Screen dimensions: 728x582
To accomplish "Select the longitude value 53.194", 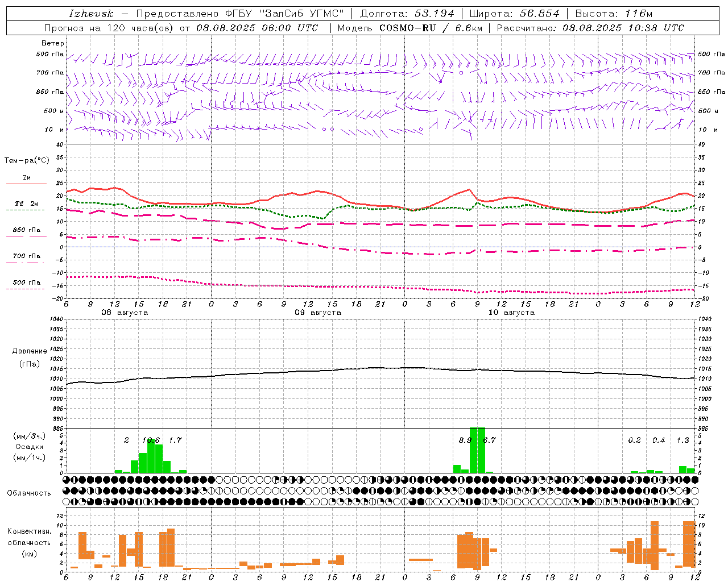I will click(x=435, y=14).
